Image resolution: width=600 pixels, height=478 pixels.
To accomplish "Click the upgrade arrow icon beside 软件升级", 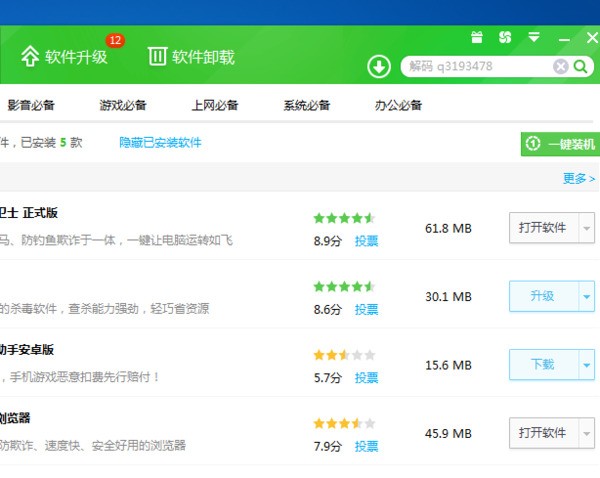I will coord(30,56).
